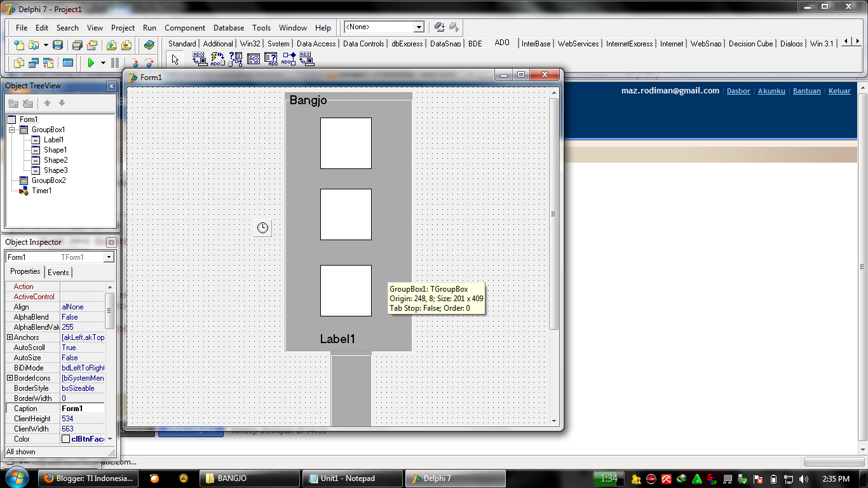Expand the Anchors property
Screen dimensions: 868x488
[10, 337]
